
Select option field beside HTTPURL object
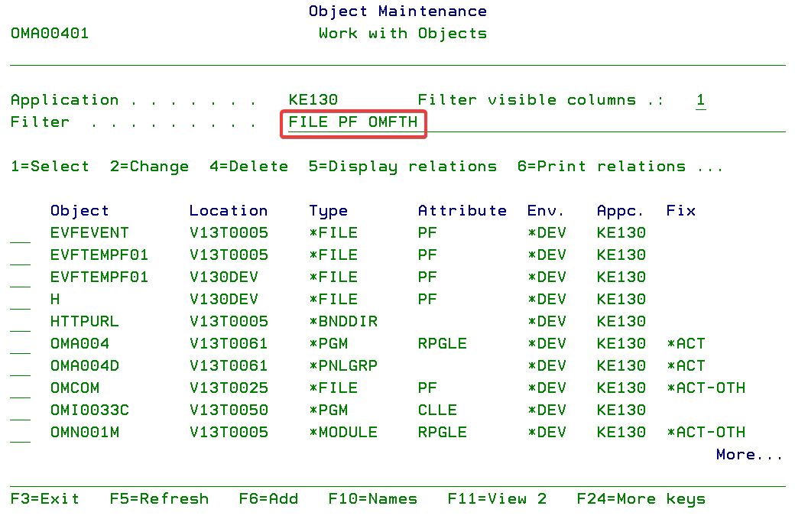point(20,323)
